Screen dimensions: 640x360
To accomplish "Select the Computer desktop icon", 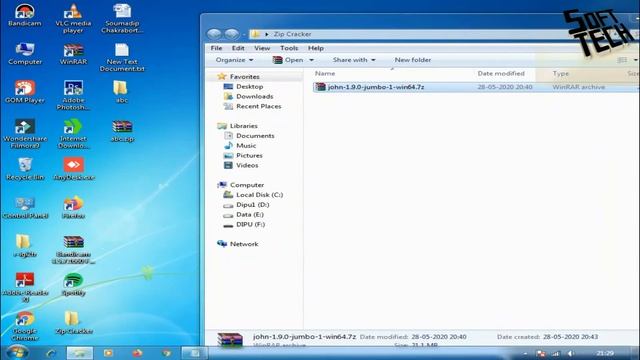I will pyautogui.click(x=25, y=53).
